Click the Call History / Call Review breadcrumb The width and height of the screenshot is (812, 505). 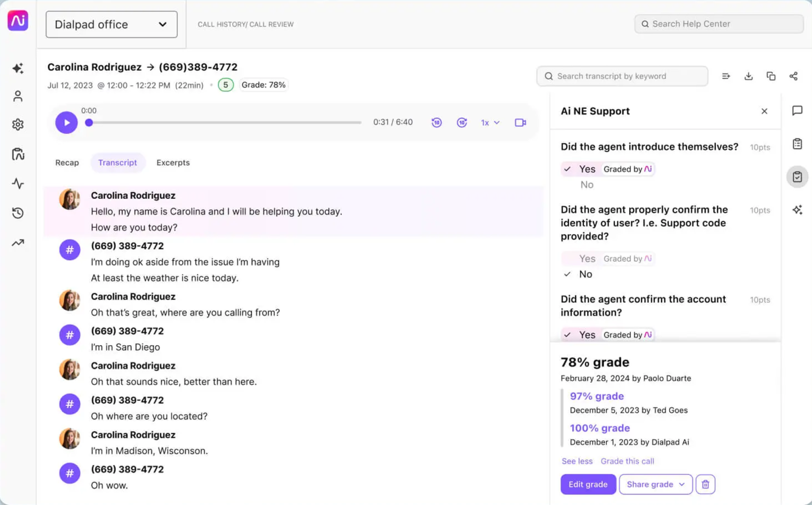click(245, 25)
